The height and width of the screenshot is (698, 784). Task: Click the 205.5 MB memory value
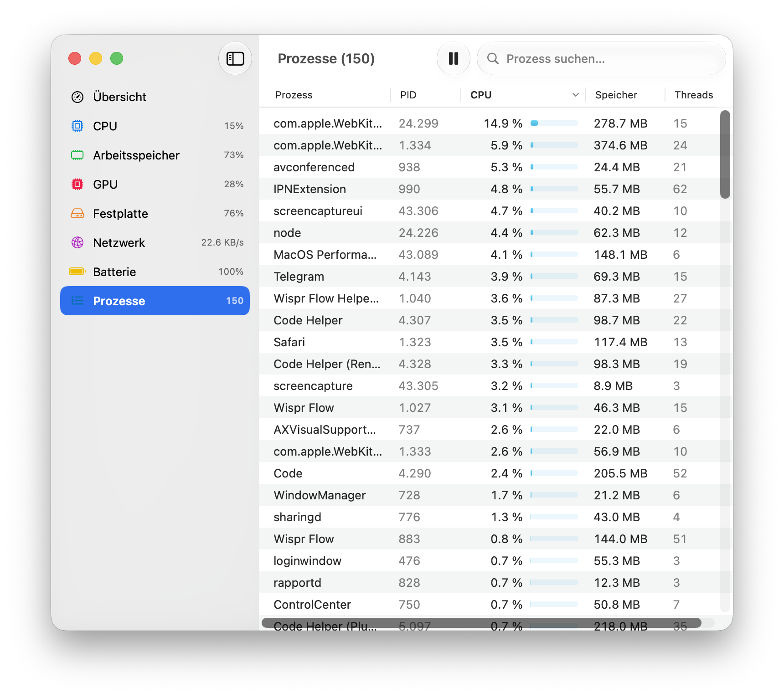click(620, 473)
